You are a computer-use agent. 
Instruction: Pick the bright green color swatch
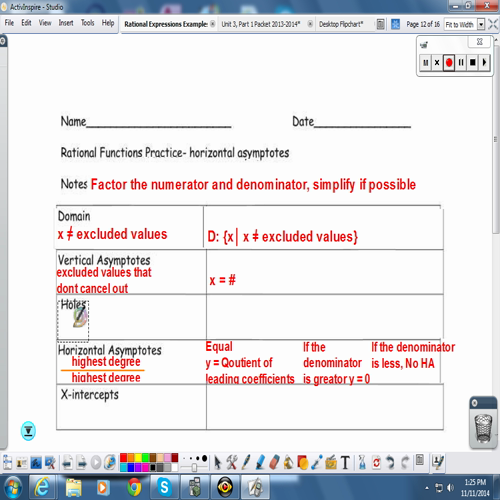(145, 458)
